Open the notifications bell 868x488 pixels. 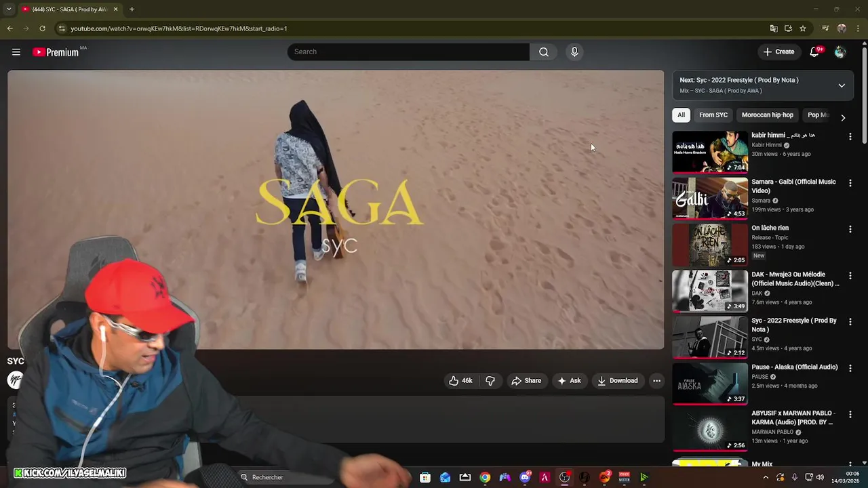pyautogui.click(x=815, y=52)
